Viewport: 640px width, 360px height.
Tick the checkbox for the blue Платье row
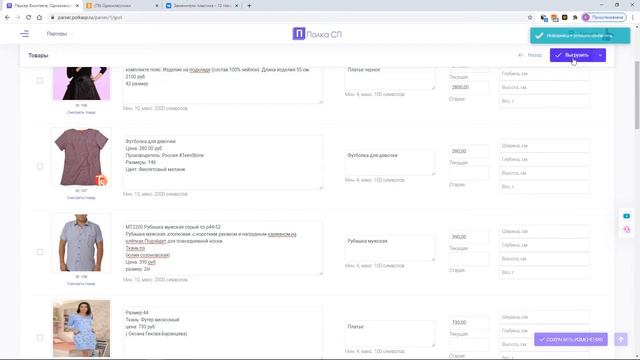(40, 338)
